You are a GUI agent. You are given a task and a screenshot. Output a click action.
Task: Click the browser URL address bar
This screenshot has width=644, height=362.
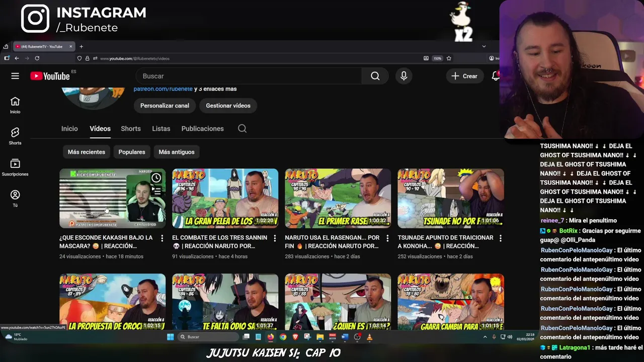pos(257,58)
